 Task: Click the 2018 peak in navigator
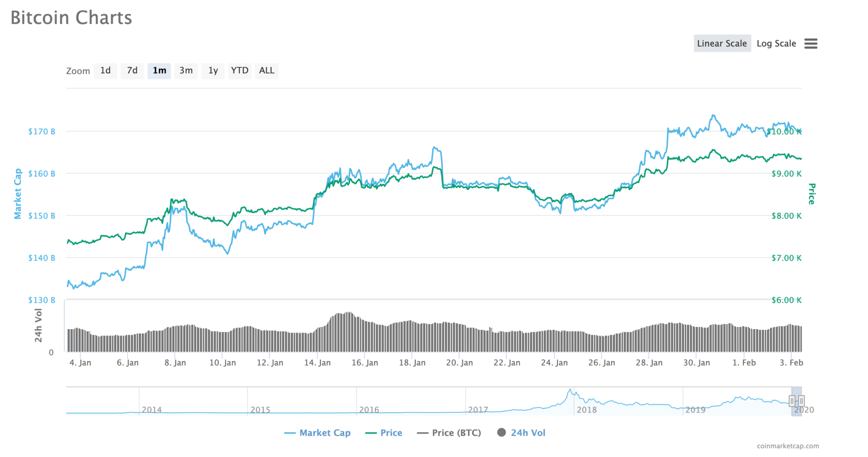570,390
